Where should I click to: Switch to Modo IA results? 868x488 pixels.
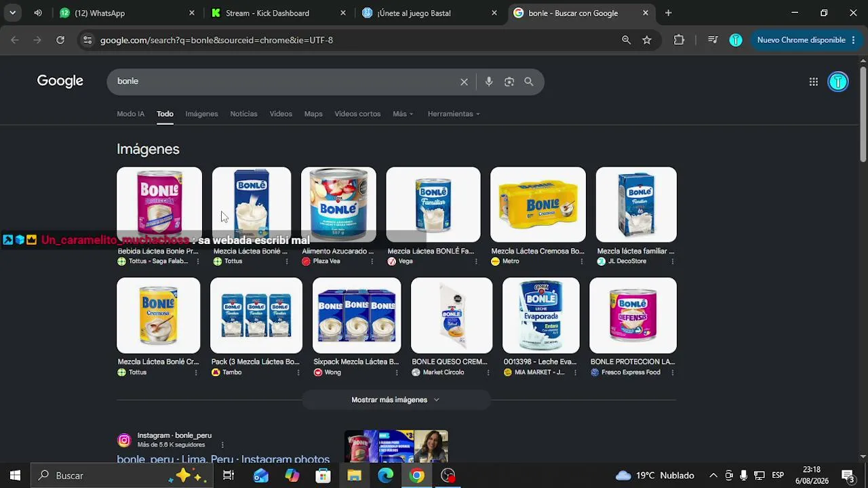pyautogui.click(x=130, y=114)
